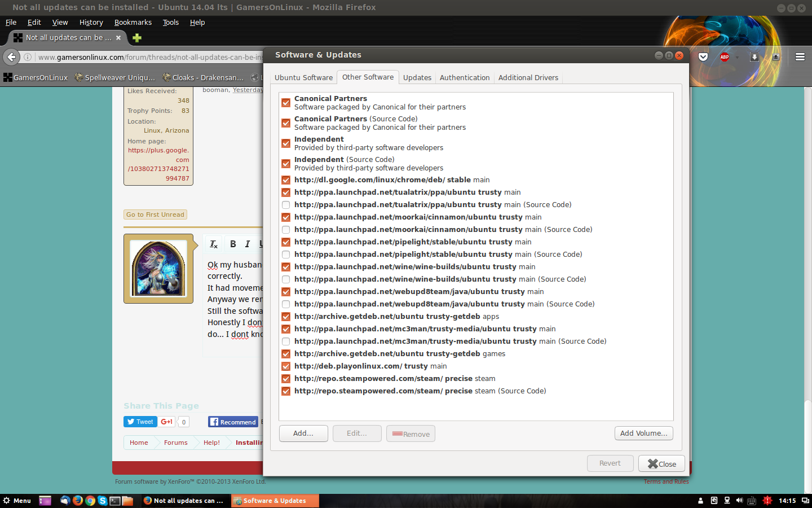This screenshot has width=812, height=508.
Task: Enable webupd8team java (Source Code) checkbox
Action: (x=286, y=304)
